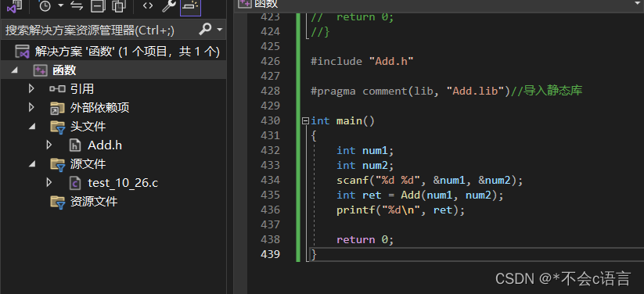
Task: Click the solution icon next to 解决方案 '函数'
Action: (22, 52)
